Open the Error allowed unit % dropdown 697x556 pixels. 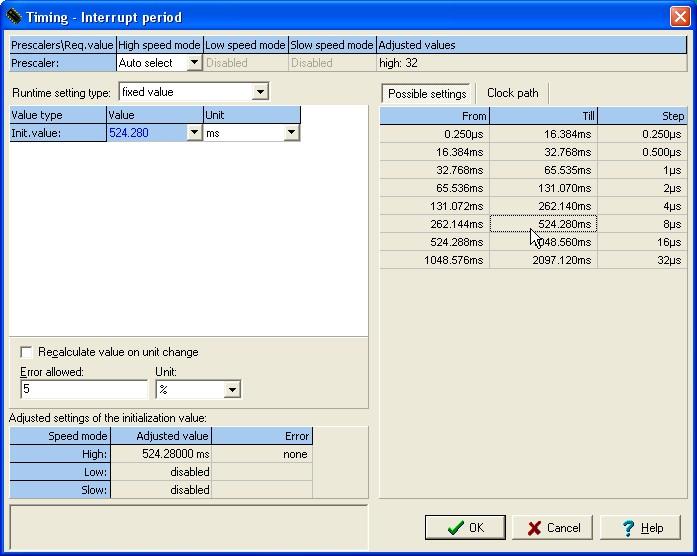click(x=232, y=389)
